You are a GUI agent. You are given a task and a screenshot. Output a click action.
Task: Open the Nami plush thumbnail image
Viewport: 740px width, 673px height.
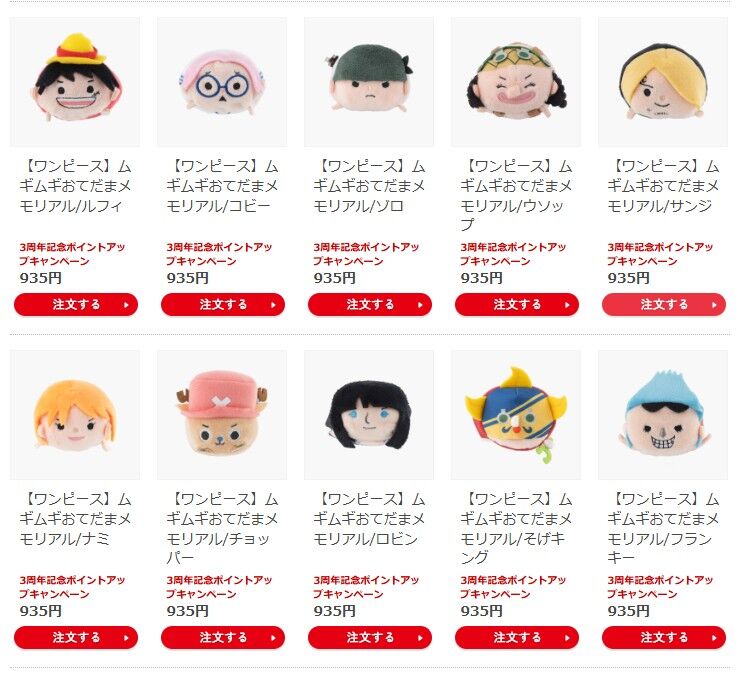[x=75, y=415]
